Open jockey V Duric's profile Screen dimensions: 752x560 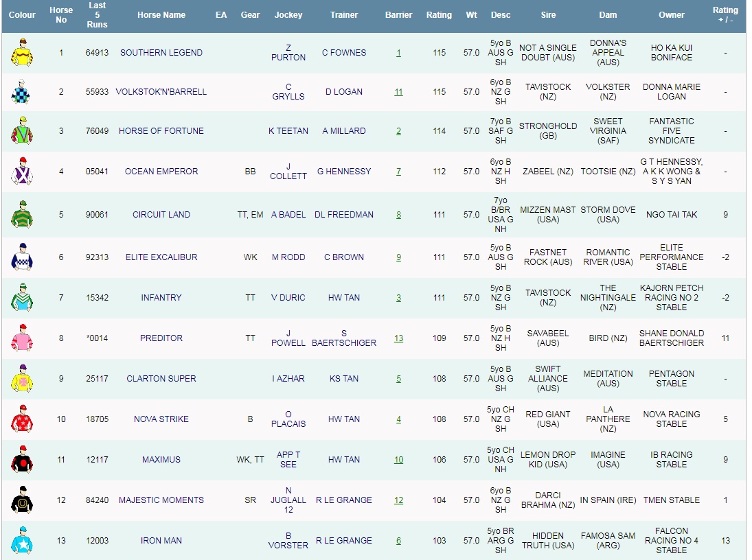288,298
